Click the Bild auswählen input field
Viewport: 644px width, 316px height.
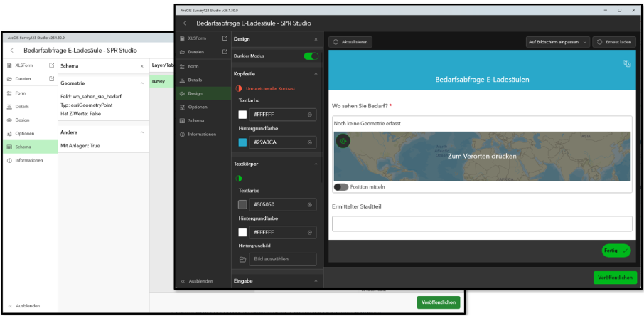[x=283, y=259]
